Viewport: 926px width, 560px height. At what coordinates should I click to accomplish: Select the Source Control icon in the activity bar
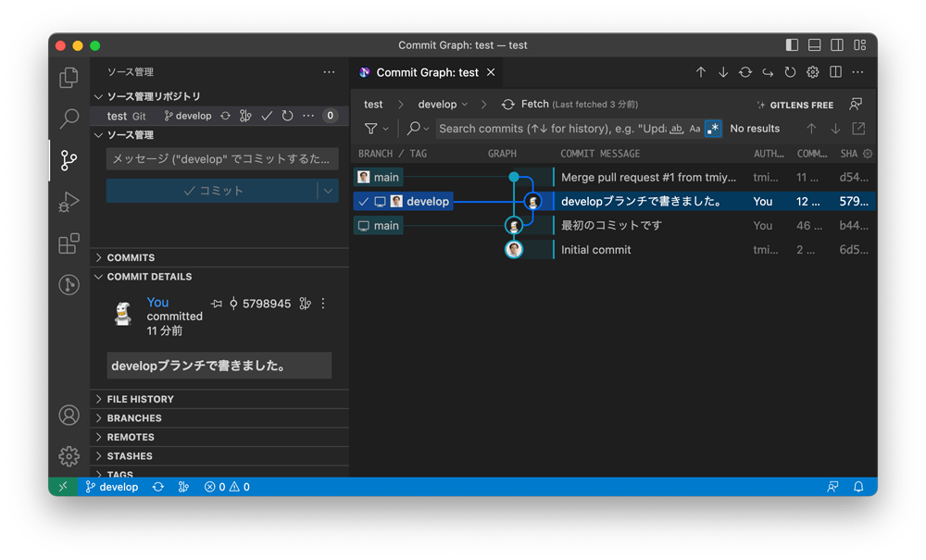tap(69, 159)
